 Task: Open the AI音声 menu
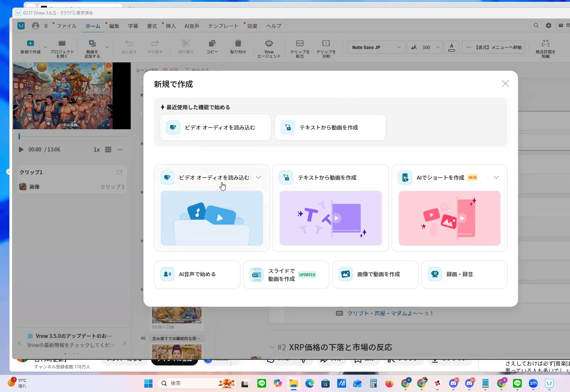pyautogui.click(x=192, y=26)
